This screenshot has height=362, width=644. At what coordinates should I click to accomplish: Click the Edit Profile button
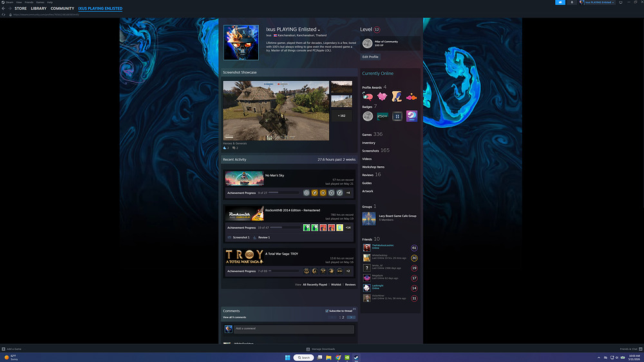point(370,57)
